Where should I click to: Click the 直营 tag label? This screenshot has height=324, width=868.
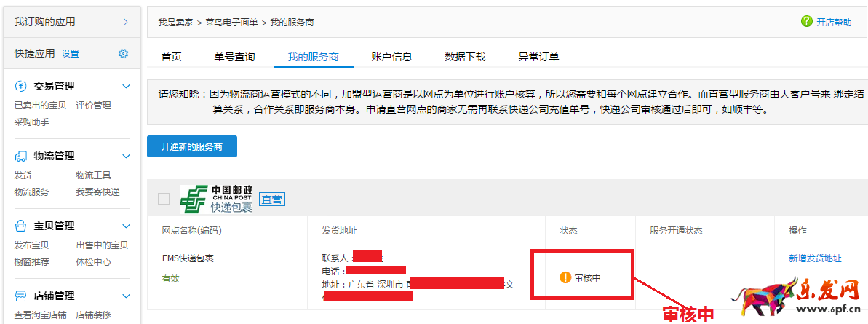click(272, 199)
